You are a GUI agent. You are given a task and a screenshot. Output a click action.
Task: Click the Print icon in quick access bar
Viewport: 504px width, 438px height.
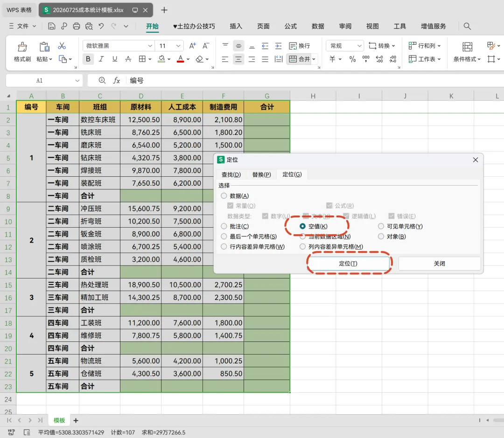[x=77, y=26]
